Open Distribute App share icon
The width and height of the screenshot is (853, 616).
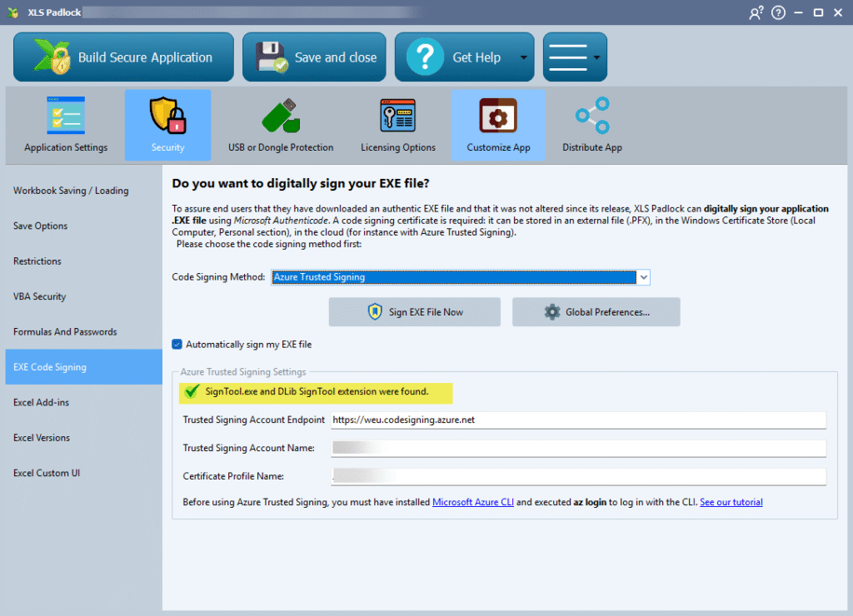pos(592,117)
